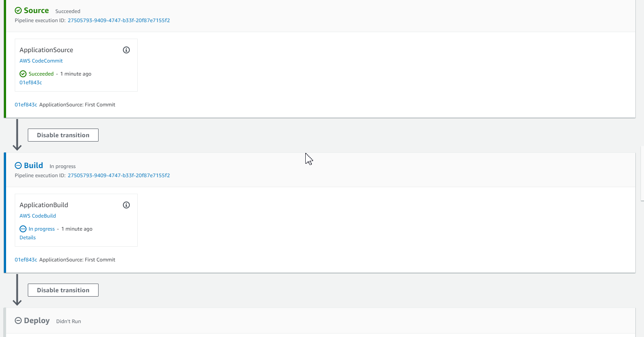Open commit 01ef843c link below Source actions
This screenshot has width=644, height=337.
(26, 105)
